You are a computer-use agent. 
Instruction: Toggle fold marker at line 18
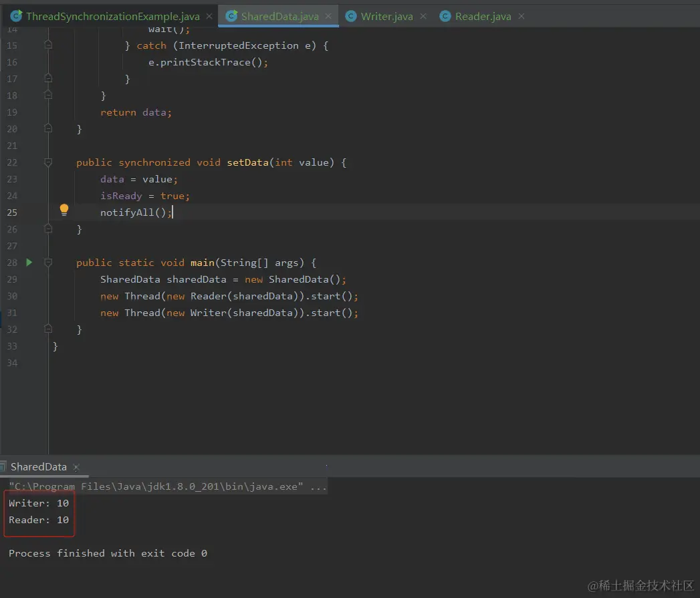(x=48, y=95)
